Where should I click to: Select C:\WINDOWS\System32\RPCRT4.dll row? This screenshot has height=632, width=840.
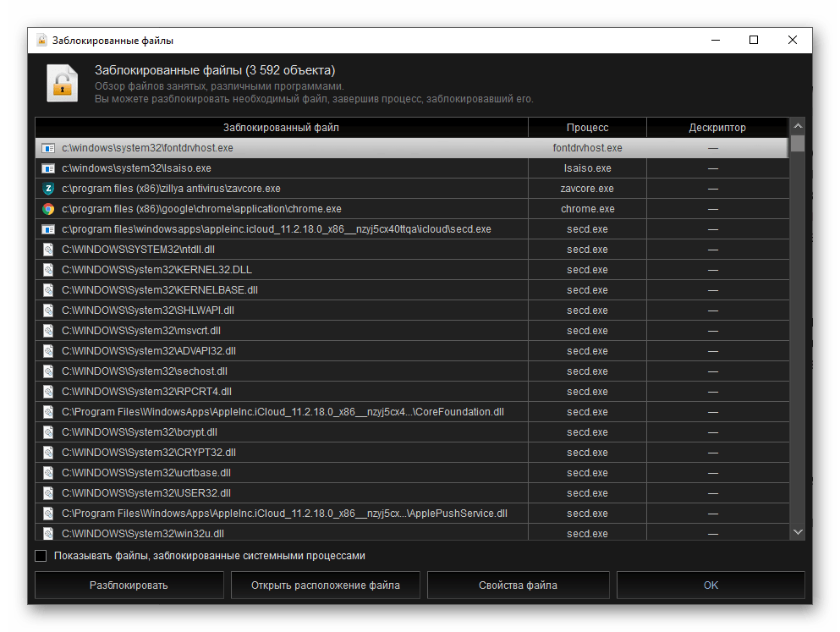pos(412,392)
